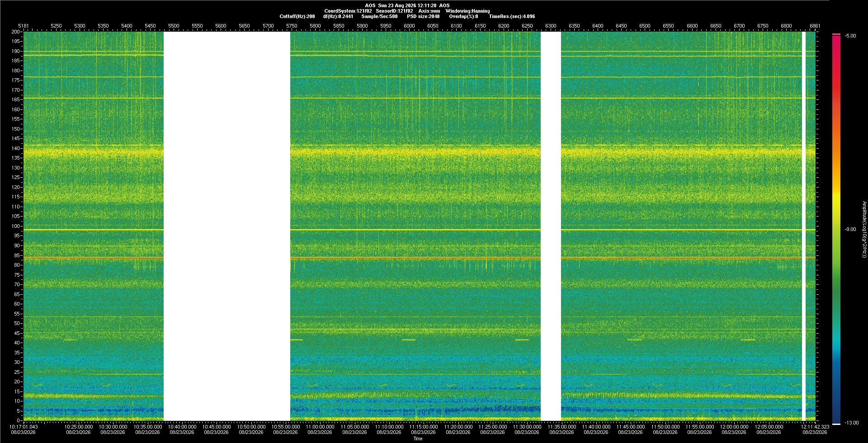Viewport: 868px width, 443px height.
Task: Click the 5500 tick label on top axis
Action: coord(174,26)
